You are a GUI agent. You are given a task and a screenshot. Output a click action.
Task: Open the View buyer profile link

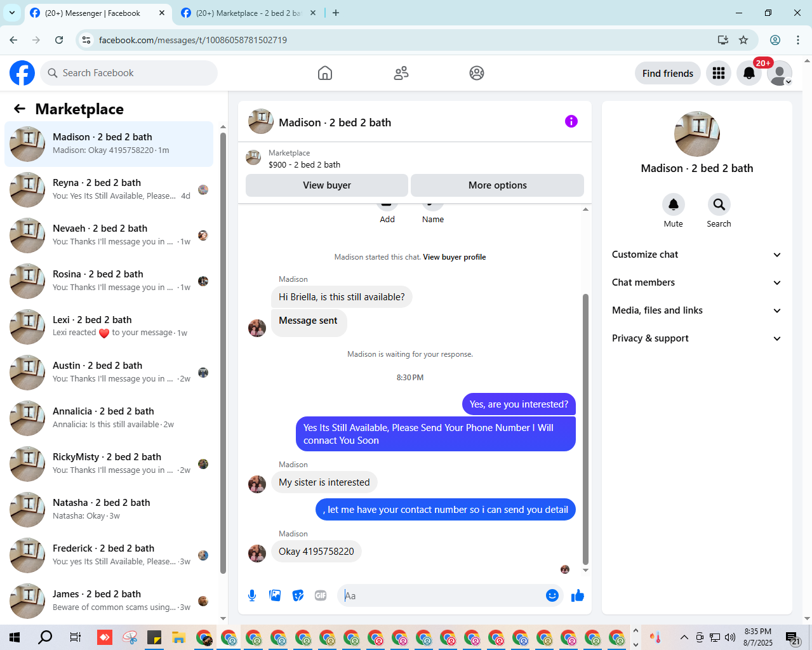(x=455, y=257)
